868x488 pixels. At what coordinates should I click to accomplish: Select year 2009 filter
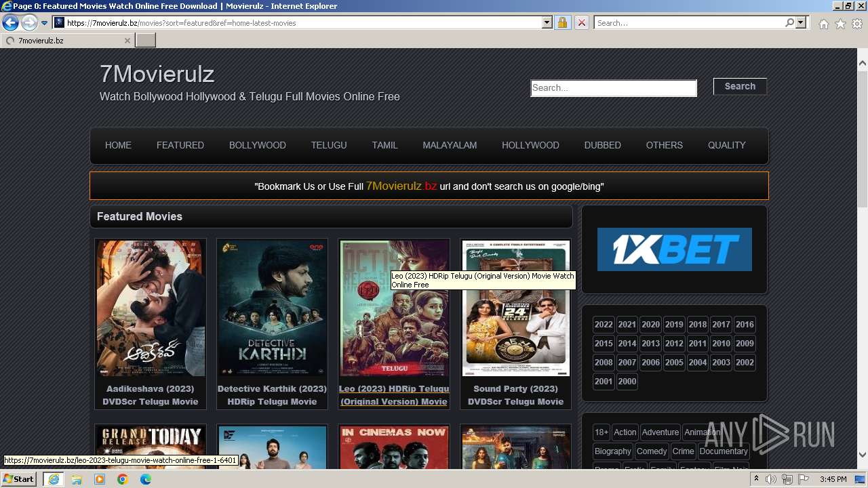click(745, 344)
